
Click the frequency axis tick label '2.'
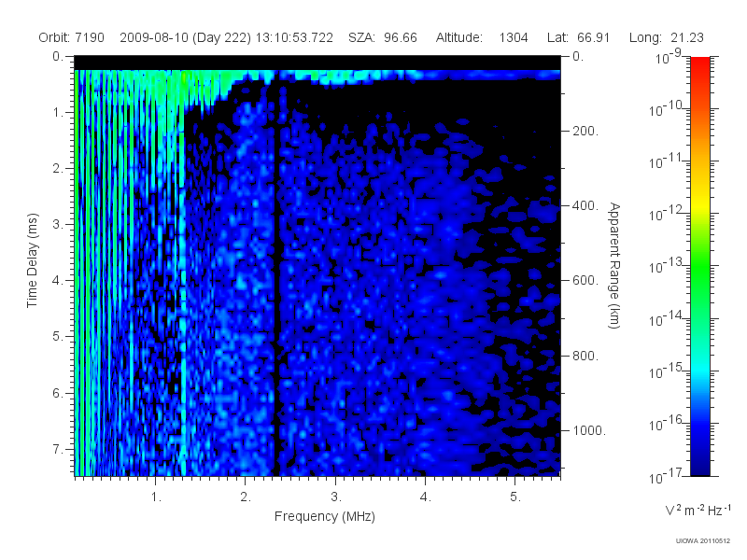click(246, 497)
